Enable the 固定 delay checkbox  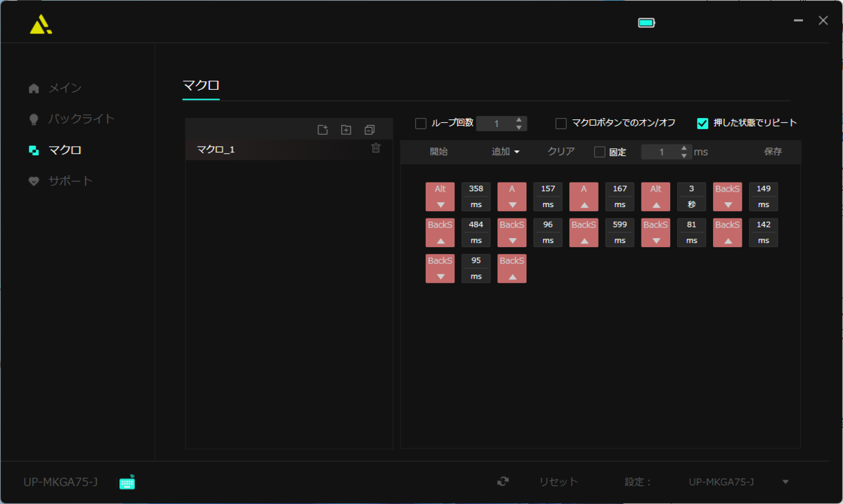[599, 152]
